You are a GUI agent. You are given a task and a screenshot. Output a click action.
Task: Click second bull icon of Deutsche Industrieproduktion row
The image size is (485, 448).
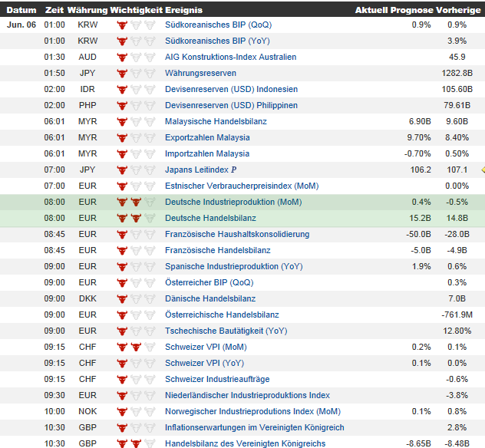click(136, 202)
